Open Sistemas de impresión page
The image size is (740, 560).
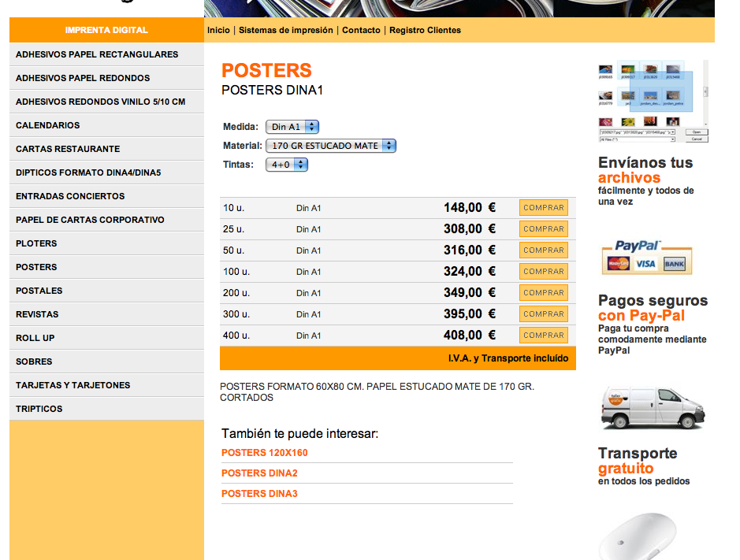(x=286, y=30)
